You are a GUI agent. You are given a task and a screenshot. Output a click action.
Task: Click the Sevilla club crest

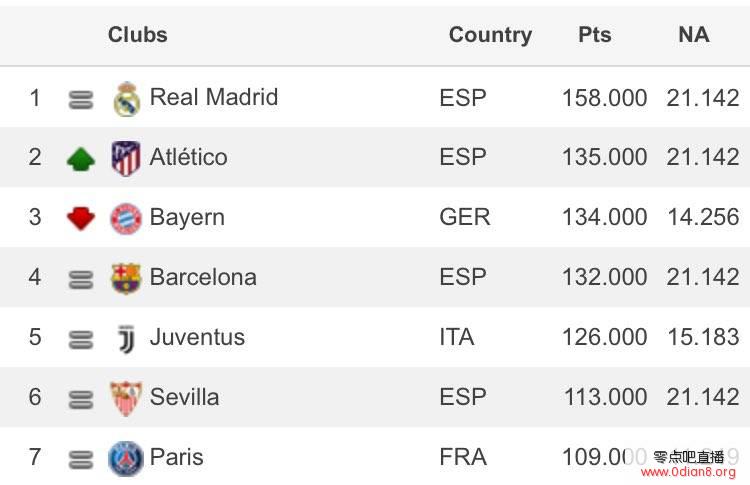(x=126, y=398)
